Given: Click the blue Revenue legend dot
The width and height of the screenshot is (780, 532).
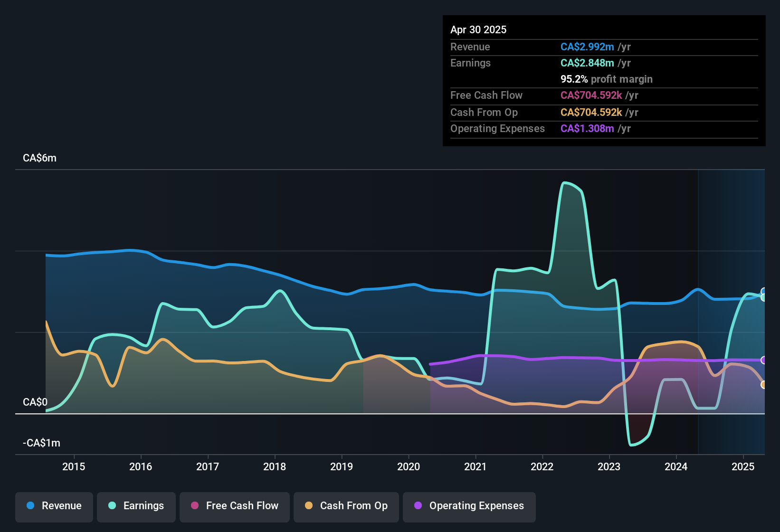Looking at the screenshot, I should 30,506.
